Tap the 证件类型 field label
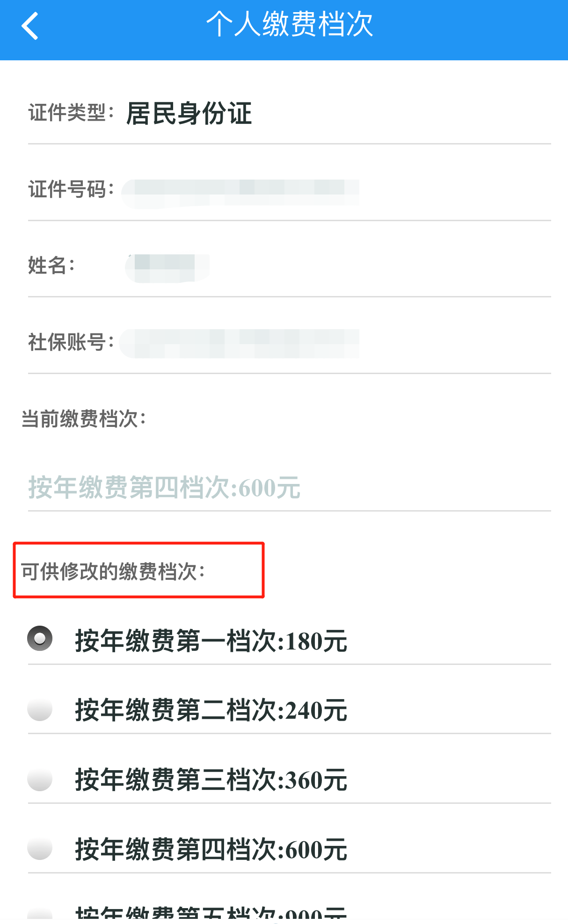The height and width of the screenshot is (924, 568). click(x=71, y=113)
